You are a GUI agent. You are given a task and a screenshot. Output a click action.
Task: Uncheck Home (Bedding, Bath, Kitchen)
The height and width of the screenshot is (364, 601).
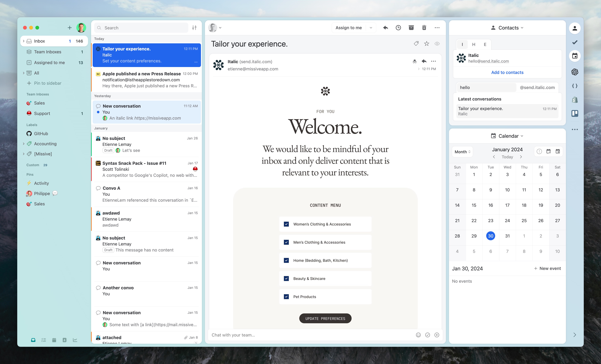286,260
